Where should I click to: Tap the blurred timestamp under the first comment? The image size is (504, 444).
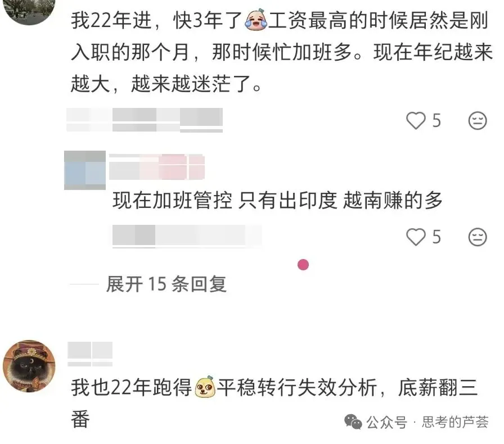[x=145, y=120]
